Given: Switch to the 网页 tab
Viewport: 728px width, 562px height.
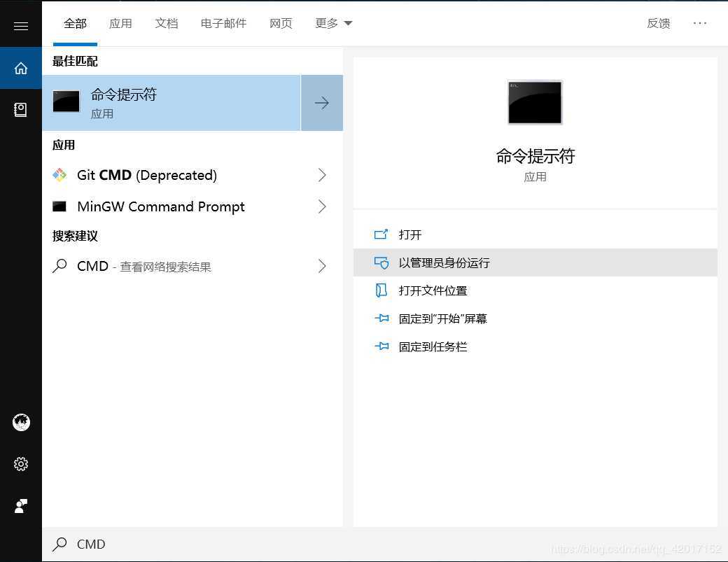Looking at the screenshot, I should (281, 23).
